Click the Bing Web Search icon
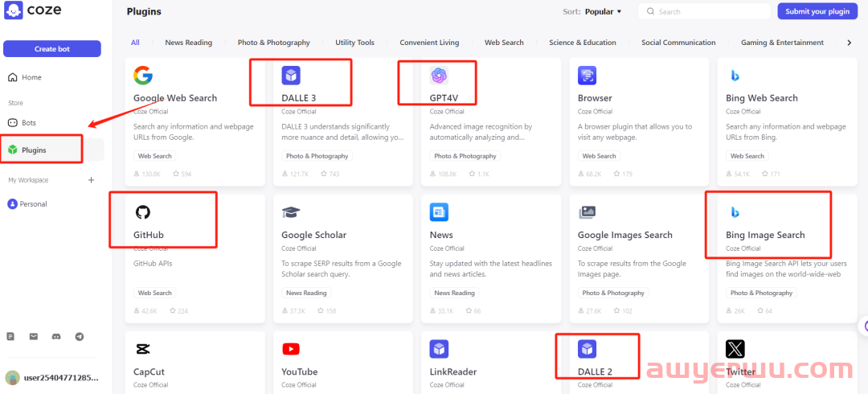868x394 pixels. click(x=735, y=76)
